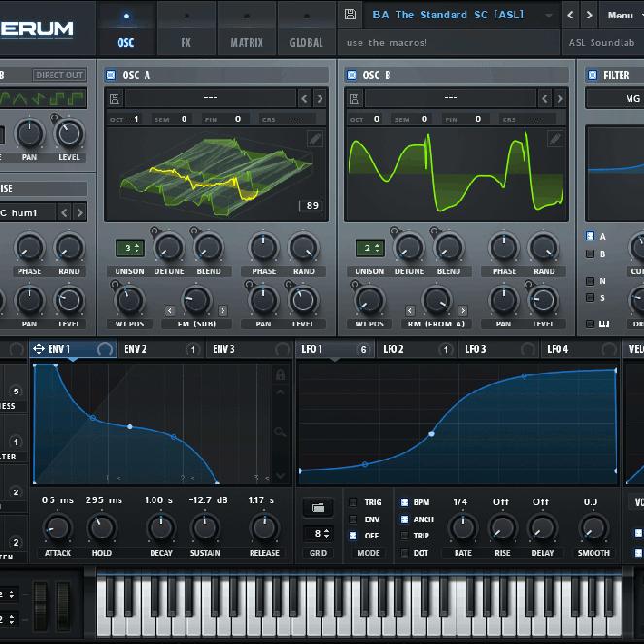Click the LFO RATE knob

point(463,527)
